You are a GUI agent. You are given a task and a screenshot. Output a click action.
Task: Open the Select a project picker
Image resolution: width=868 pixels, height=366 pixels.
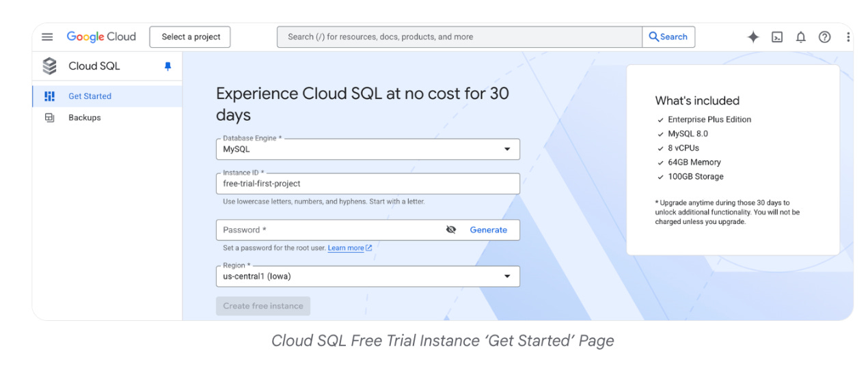pyautogui.click(x=190, y=37)
